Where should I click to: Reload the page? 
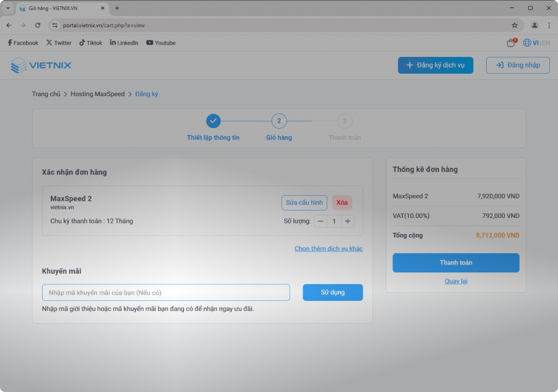click(38, 25)
